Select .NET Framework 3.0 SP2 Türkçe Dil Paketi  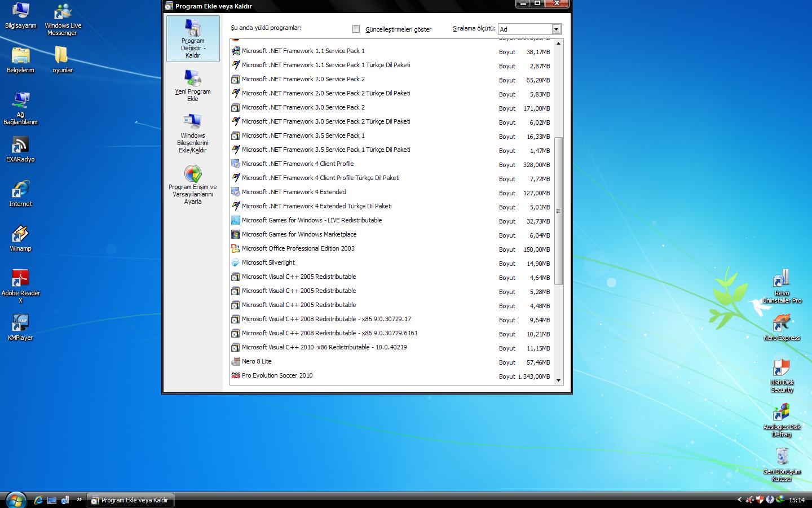(391, 121)
